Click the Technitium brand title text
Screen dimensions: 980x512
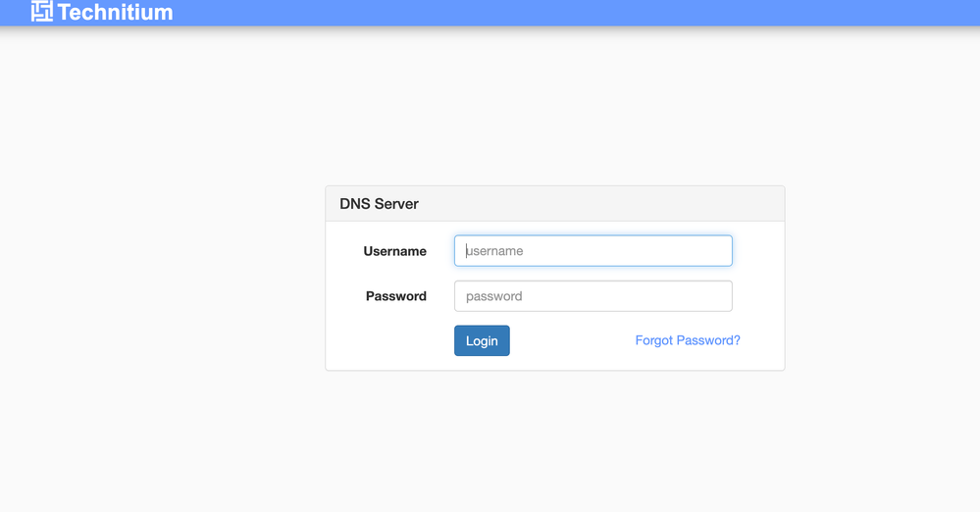115,13
